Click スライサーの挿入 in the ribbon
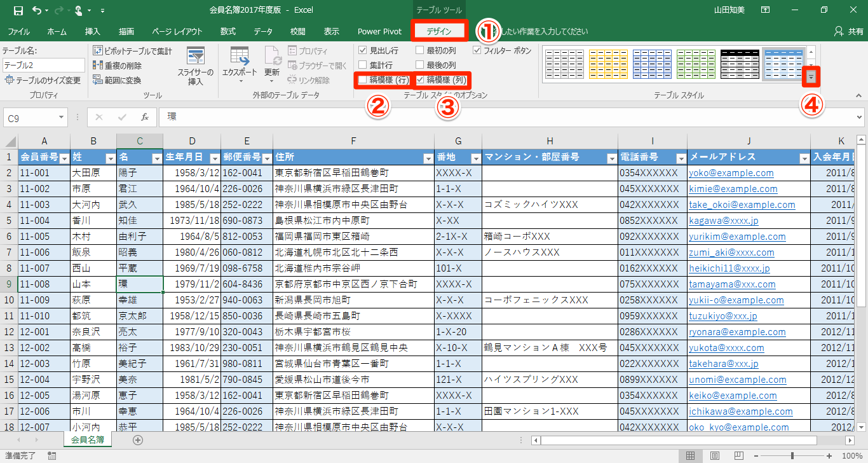 click(x=196, y=66)
